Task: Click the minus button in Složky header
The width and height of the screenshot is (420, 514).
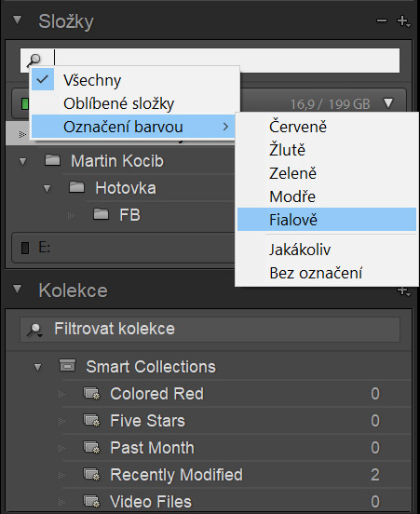Action: tap(382, 21)
